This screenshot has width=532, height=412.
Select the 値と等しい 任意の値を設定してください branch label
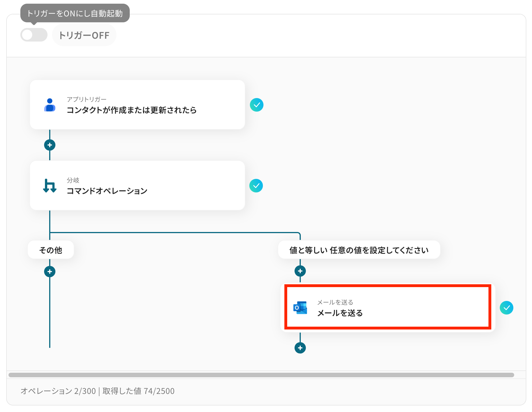(359, 250)
